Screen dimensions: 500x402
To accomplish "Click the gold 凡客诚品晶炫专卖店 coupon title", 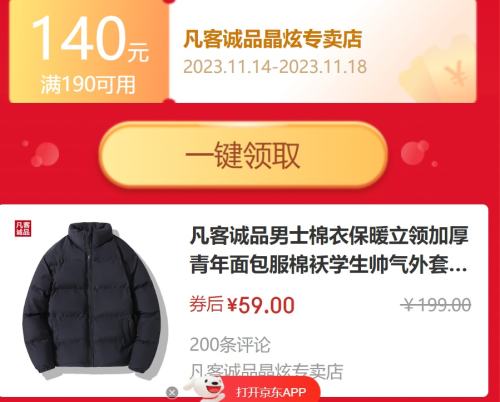I will point(273,39).
